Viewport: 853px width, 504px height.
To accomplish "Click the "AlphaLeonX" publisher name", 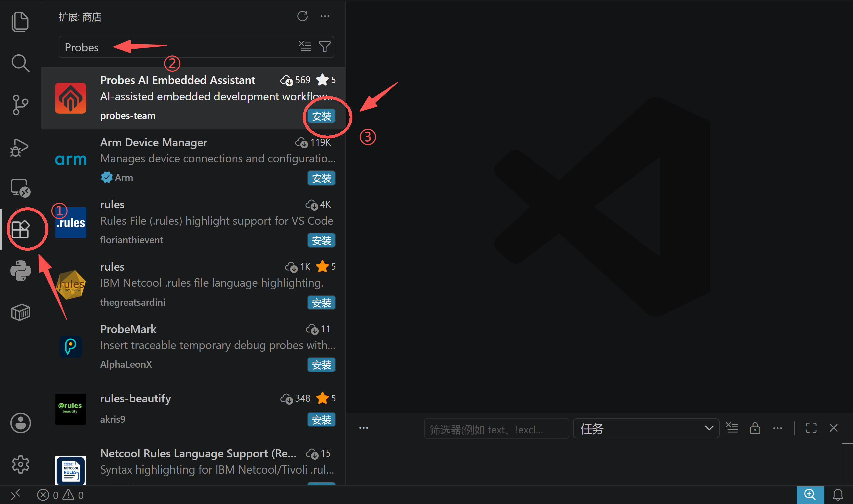I will click(x=126, y=364).
